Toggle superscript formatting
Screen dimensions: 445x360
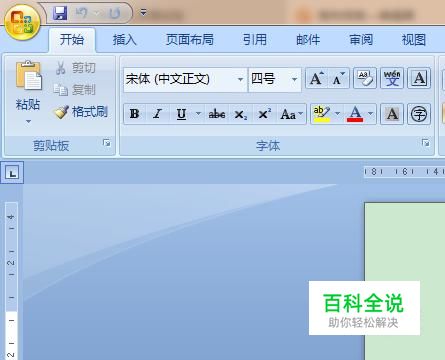tap(265, 114)
